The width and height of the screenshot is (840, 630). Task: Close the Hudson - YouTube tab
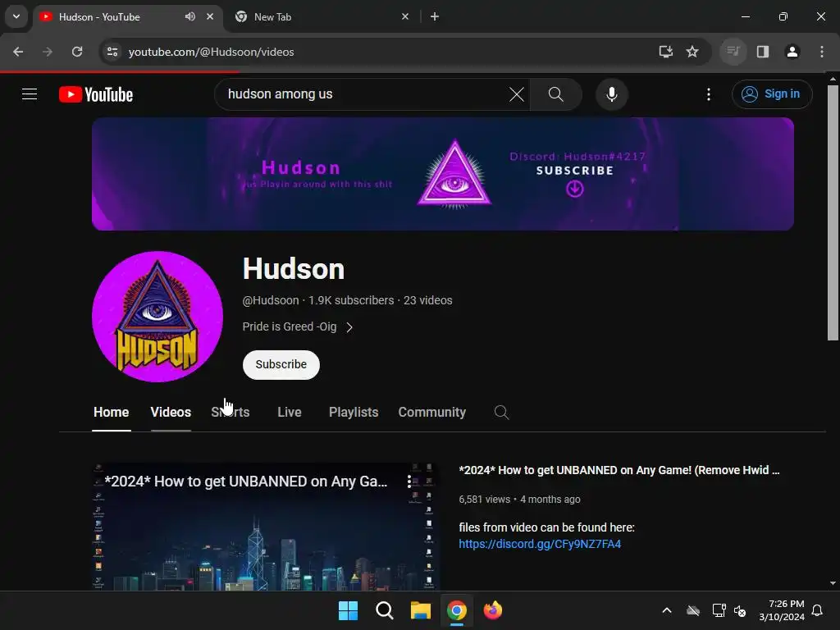coord(210,16)
